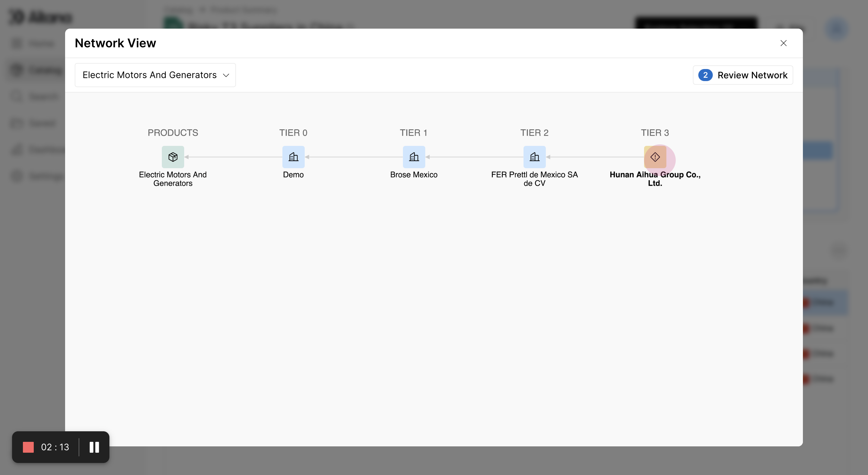Click the Hunan Aihua Group Co., Ltd. label
This screenshot has width=868, height=475.
point(655,179)
